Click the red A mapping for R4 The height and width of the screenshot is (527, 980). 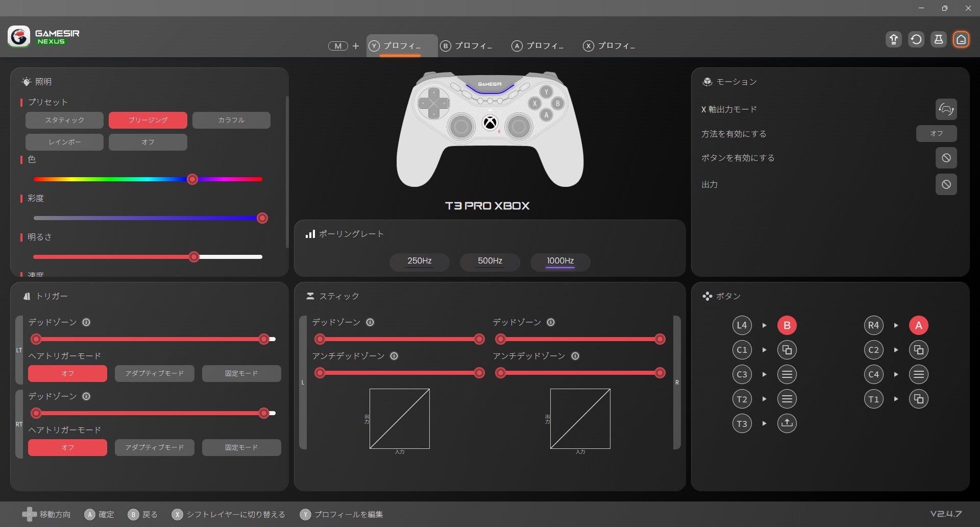[x=919, y=325]
